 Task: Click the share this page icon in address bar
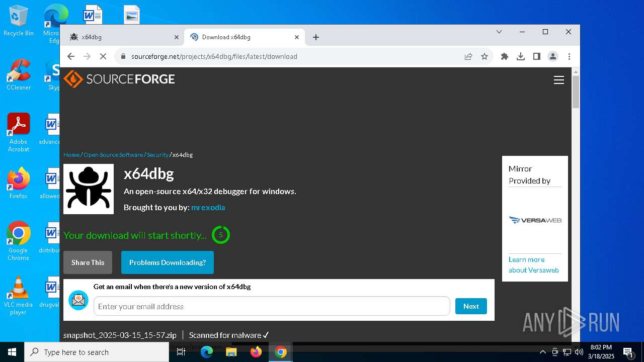(468, 56)
